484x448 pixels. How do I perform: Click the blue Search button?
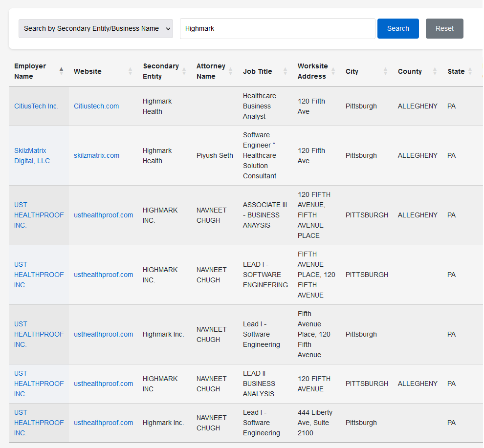(398, 28)
